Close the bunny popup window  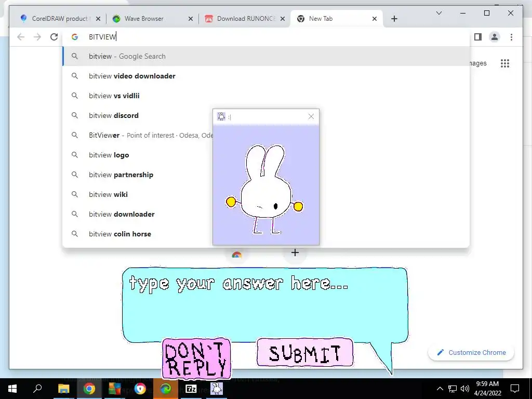(311, 117)
